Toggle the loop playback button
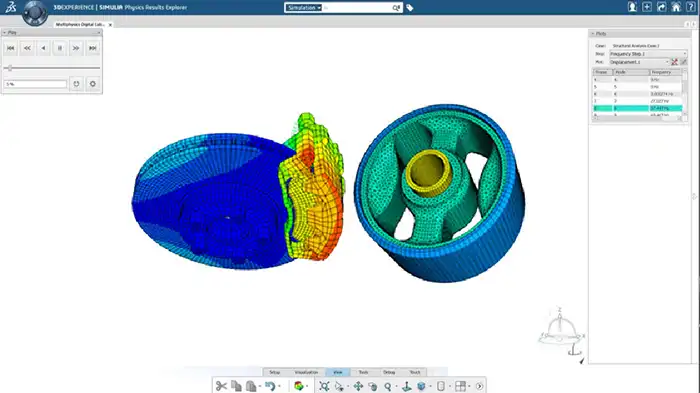The width and height of the screenshot is (700, 393). [x=76, y=84]
